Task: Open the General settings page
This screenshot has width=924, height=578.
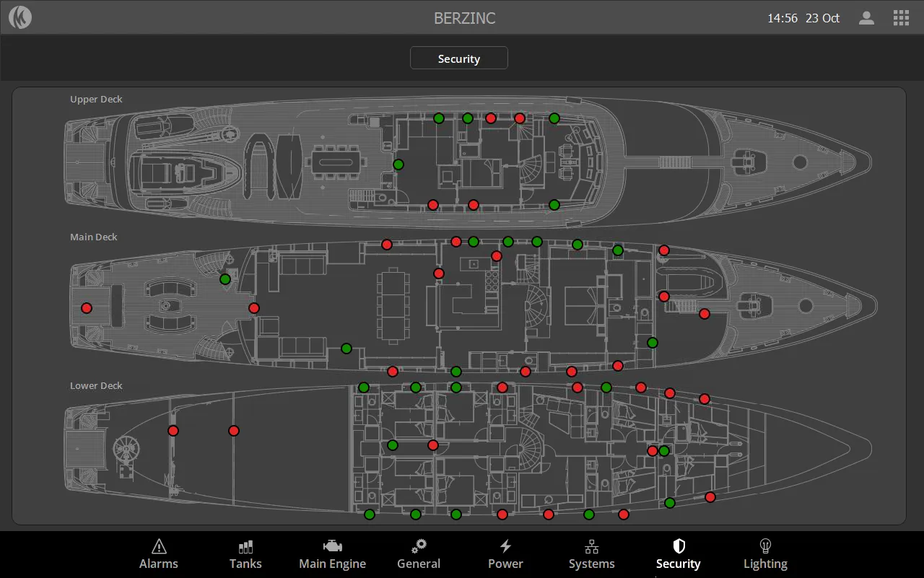Action: pos(419,554)
